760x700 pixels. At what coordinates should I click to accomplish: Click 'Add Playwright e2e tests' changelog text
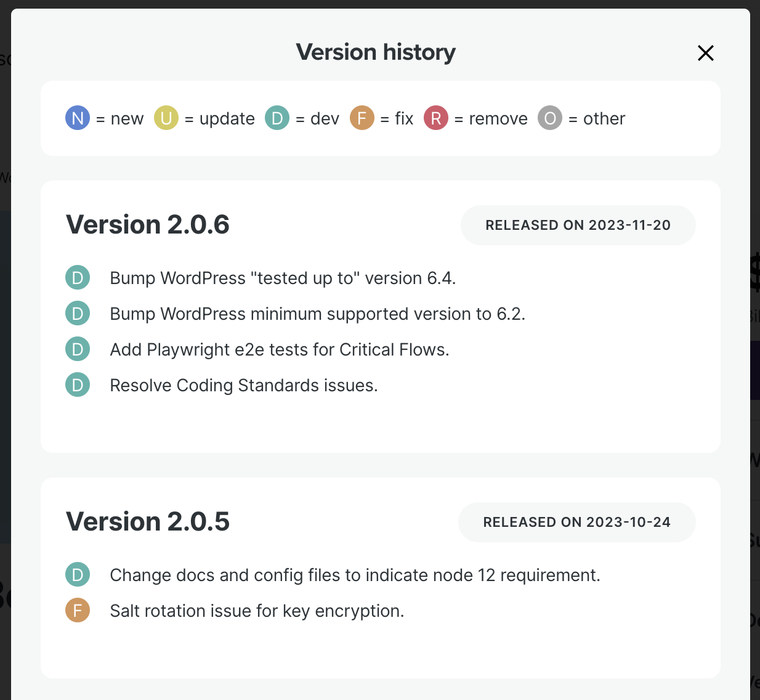pos(280,349)
